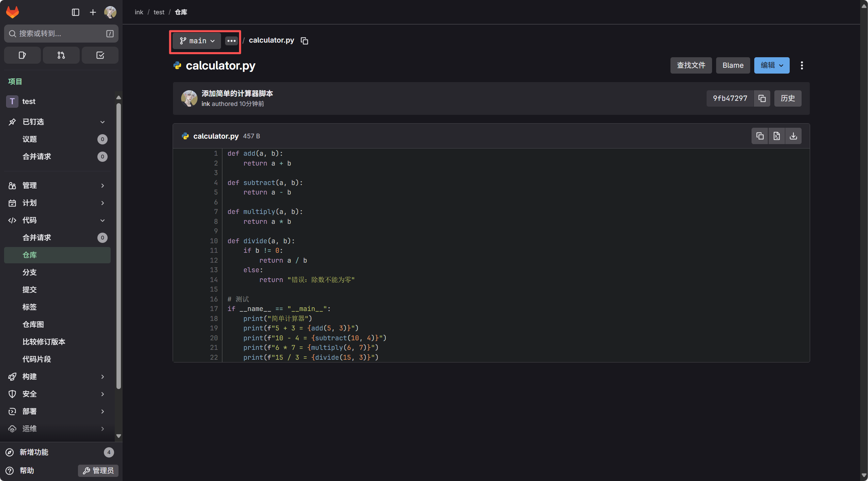Open the blue 编辑 edit dropdown

tap(772, 65)
